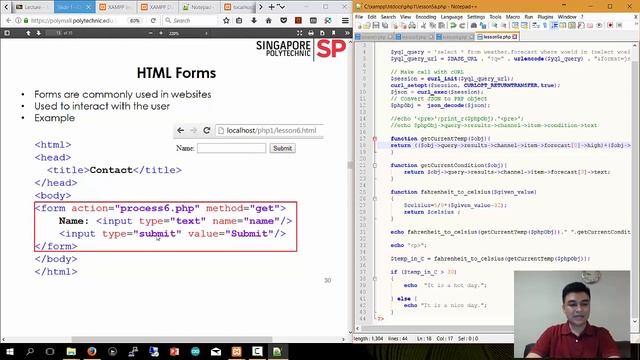Go to Firefox home page icon
Screen dimensions: 640x360
(269, 20)
